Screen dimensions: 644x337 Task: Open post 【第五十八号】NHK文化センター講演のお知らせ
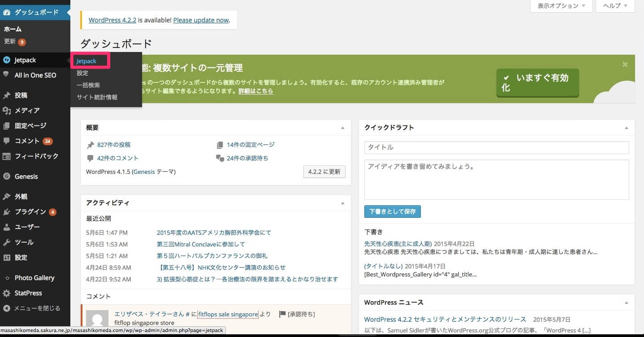[x=222, y=268]
